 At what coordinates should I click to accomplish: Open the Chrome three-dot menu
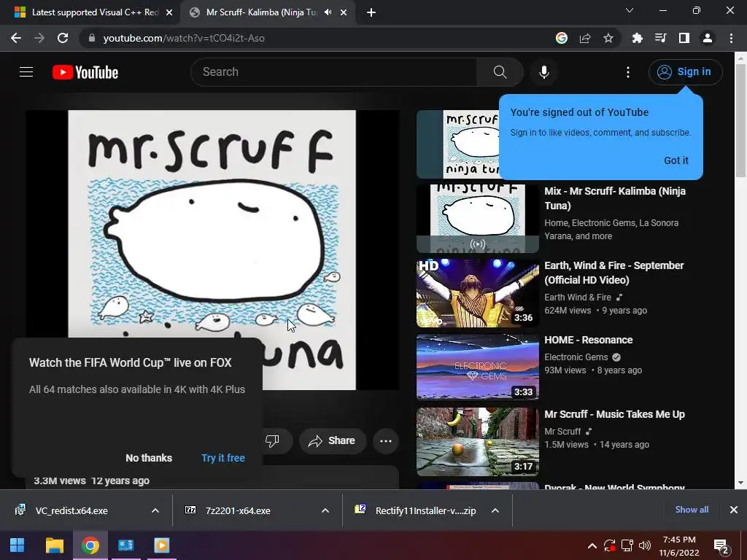pos(731,38)
